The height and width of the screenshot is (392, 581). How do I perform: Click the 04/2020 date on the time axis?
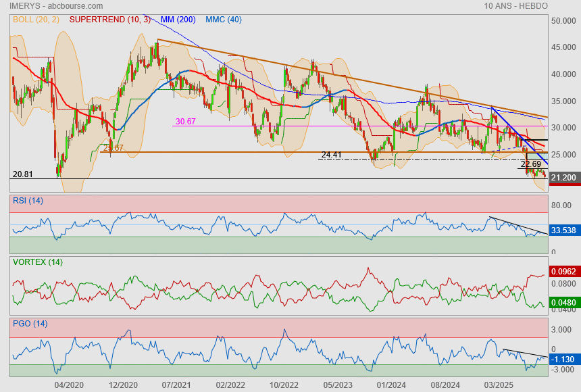[68, 385]
